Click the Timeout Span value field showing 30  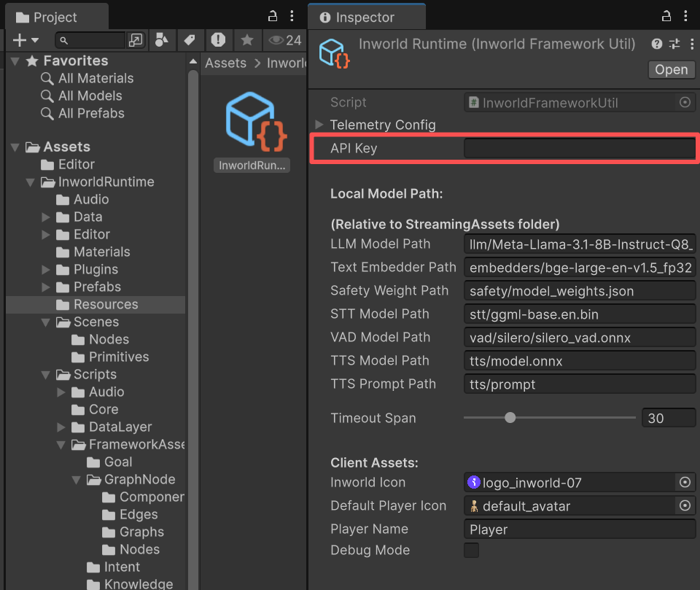(x=669, y=418)
